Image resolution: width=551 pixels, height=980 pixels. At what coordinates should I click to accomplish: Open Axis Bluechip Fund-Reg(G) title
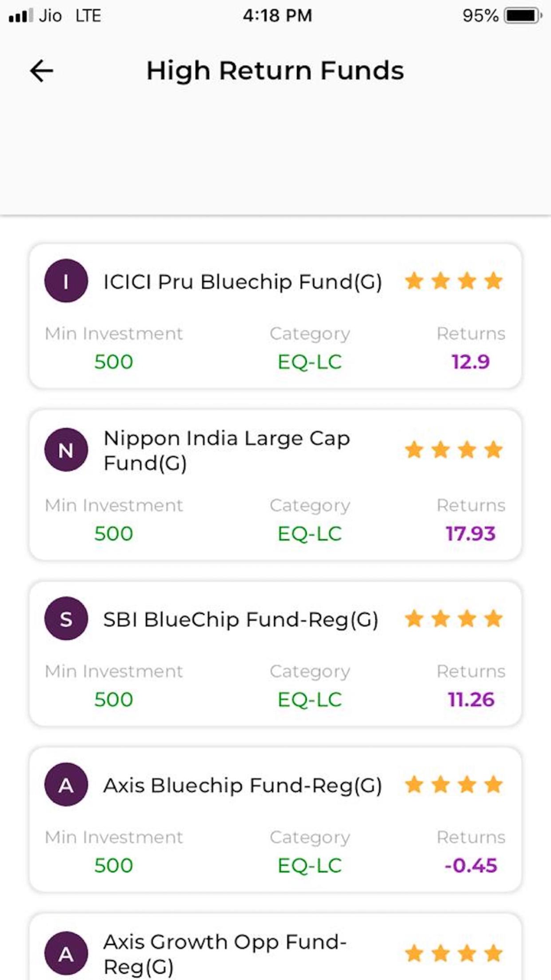click(242, 786)
